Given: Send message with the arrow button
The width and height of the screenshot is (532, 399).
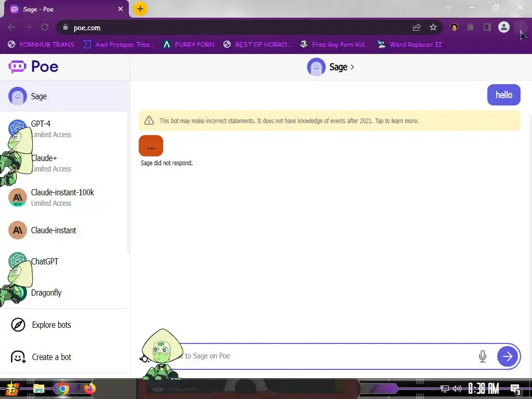Looking at the screenshot, I should [508, 356].
